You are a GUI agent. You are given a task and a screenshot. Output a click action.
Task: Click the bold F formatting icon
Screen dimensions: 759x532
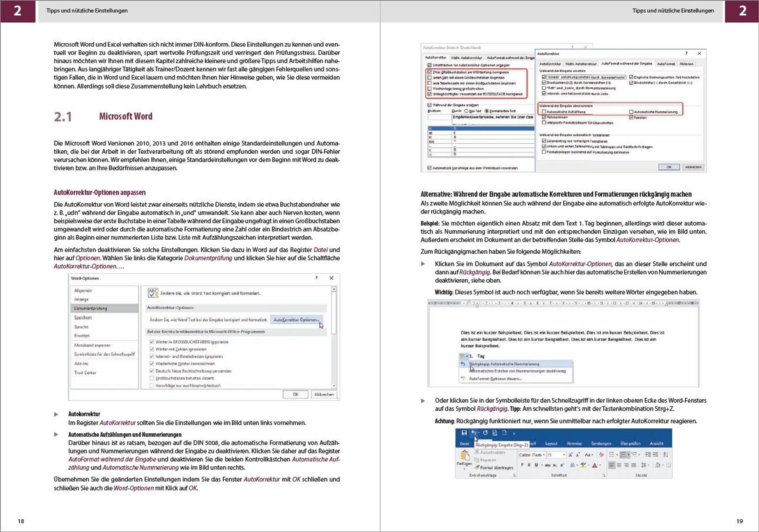click(522, 465)
